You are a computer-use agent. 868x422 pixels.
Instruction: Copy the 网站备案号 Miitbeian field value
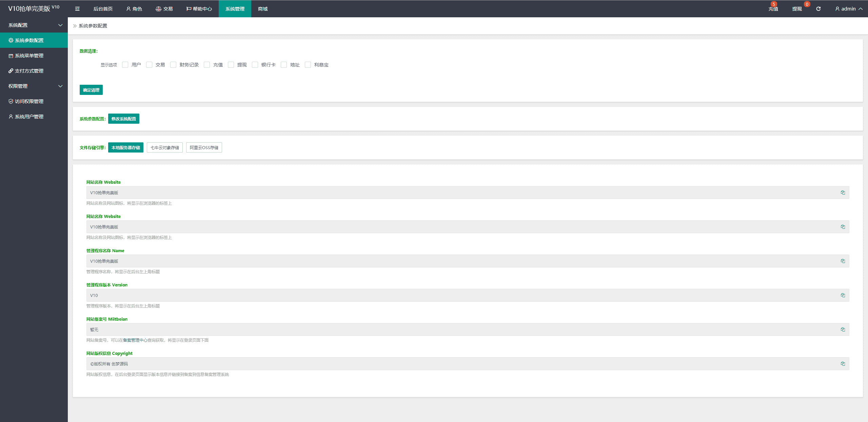(843, 329)
